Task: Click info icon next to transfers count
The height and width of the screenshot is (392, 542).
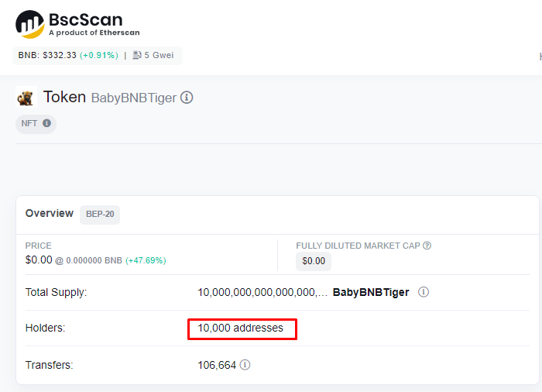Action: coord(245,365)
